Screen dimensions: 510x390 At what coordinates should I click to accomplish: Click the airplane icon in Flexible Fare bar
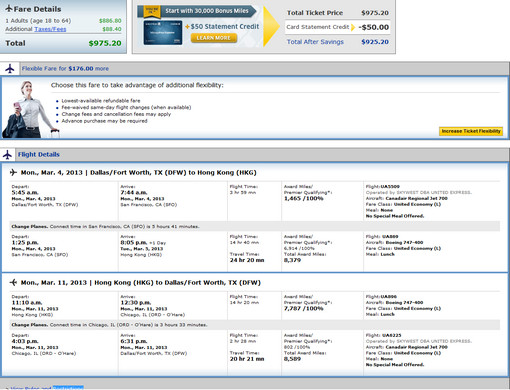10,68
